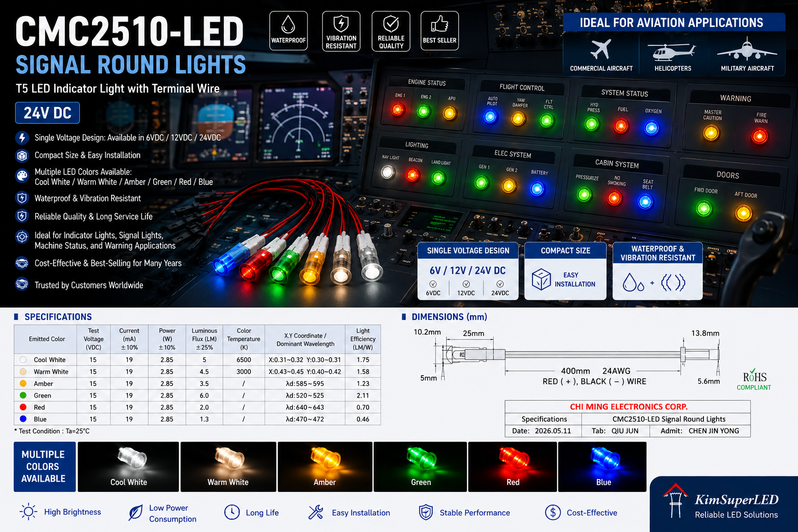Click the High Brightness sun icon
The image size is (798, 532).
coord(28,512)
